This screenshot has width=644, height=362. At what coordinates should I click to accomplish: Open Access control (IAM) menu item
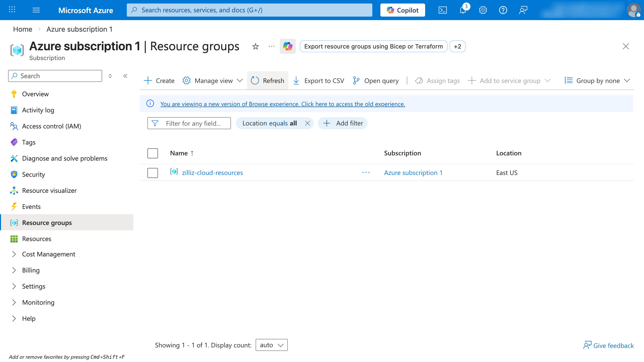(x=51, y=126)
